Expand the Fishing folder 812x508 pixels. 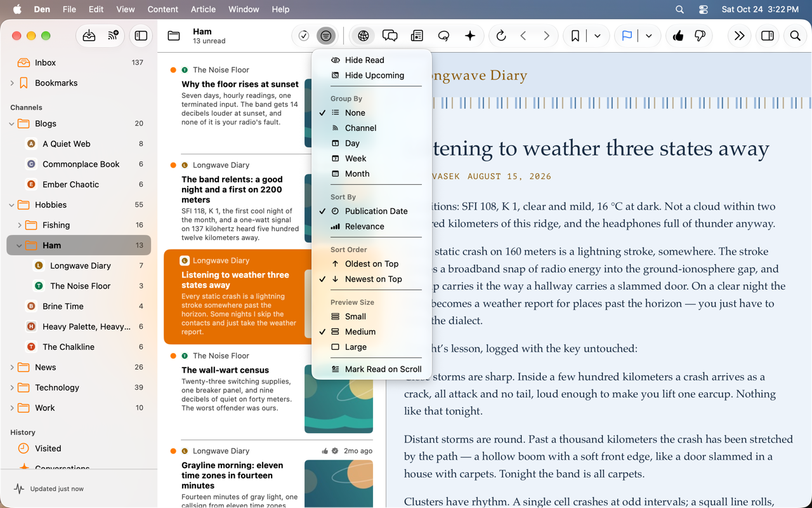[20, 225]
